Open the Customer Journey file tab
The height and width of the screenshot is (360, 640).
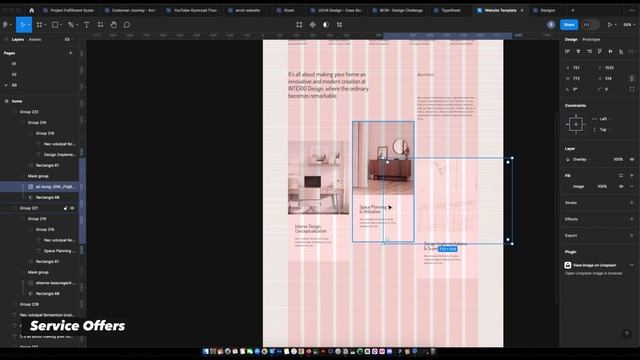(x=130, y=10)
